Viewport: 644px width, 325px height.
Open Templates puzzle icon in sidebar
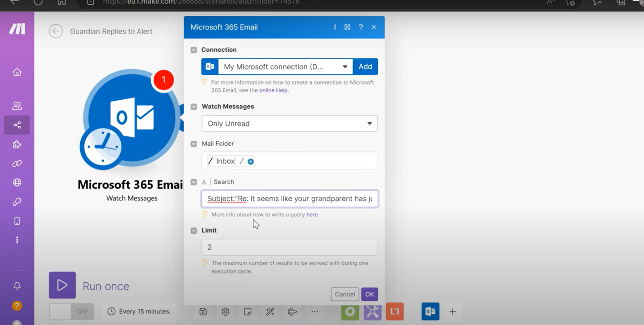(x=17, y=144)
